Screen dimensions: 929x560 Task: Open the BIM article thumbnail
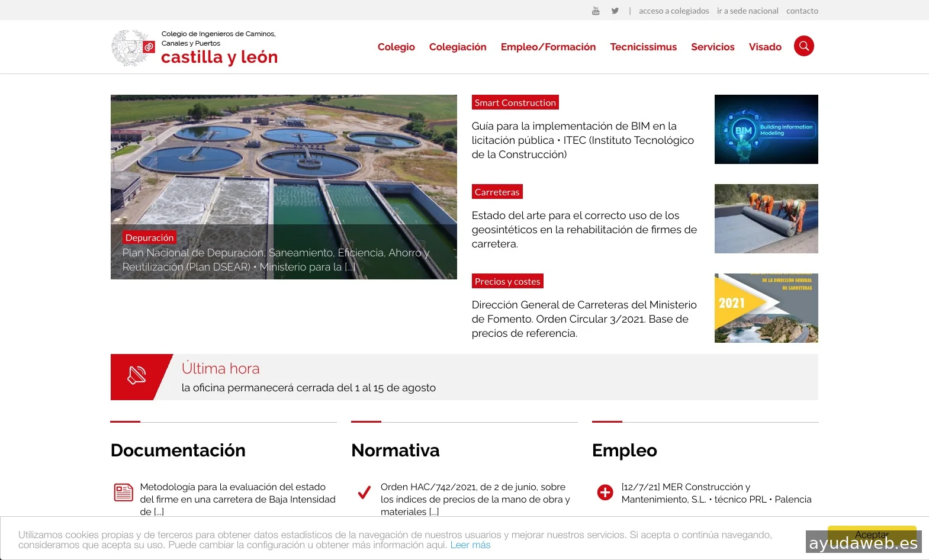(x=766, y=129)
